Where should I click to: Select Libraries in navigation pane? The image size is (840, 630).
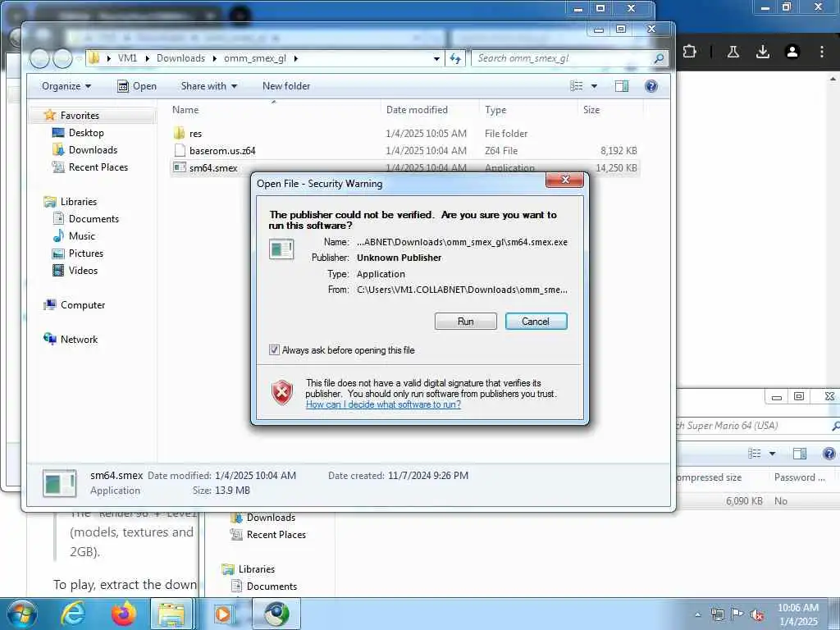[79, 202]
